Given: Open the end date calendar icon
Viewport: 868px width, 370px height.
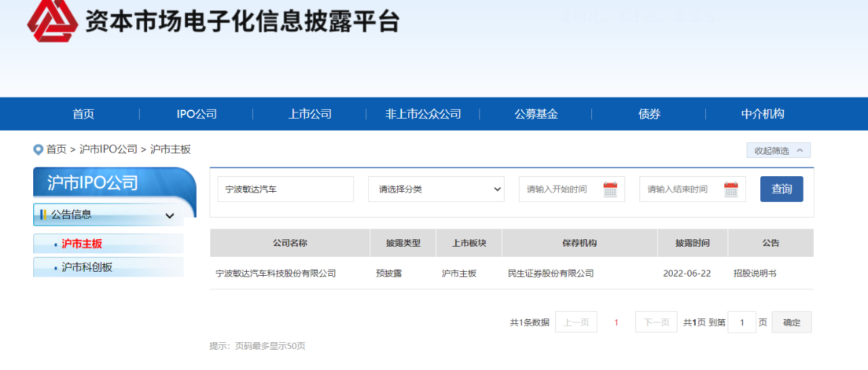Looking at the screenshot, I should coord(731,189).
